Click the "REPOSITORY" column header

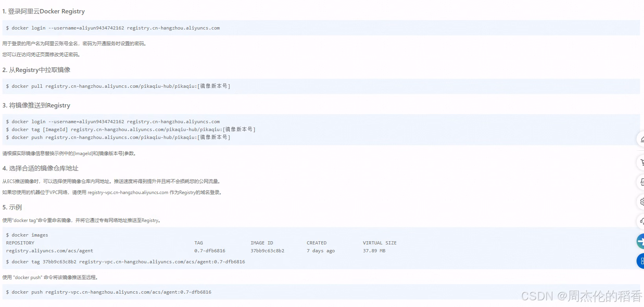pos(20,243)
